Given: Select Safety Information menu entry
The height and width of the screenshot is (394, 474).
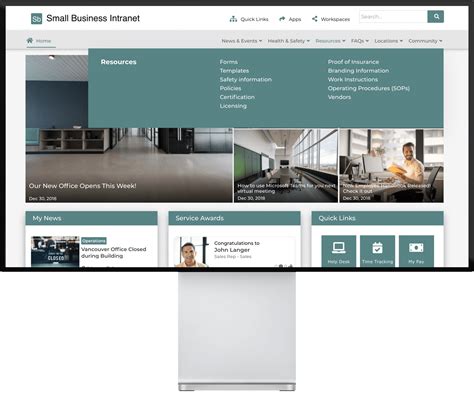Looking at the screenshot, I should coord(246,80).
